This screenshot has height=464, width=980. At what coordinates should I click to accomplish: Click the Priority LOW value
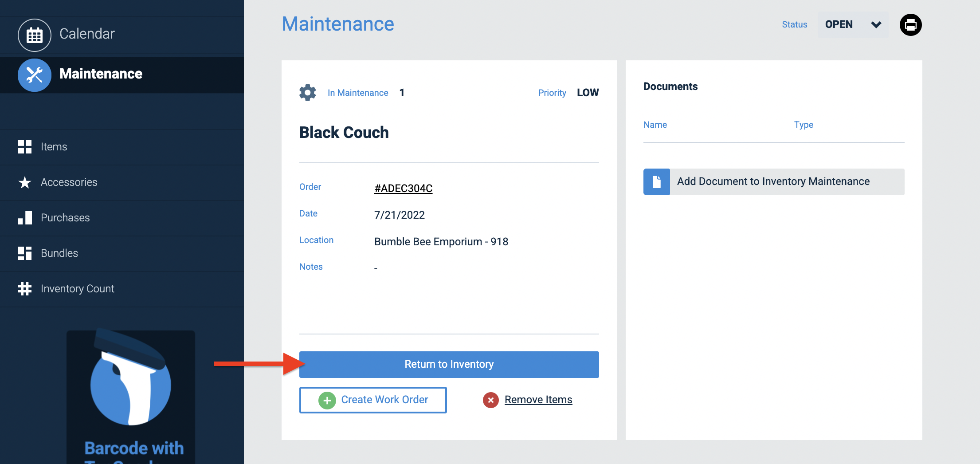pyautogui.click(x=588, y=93)
